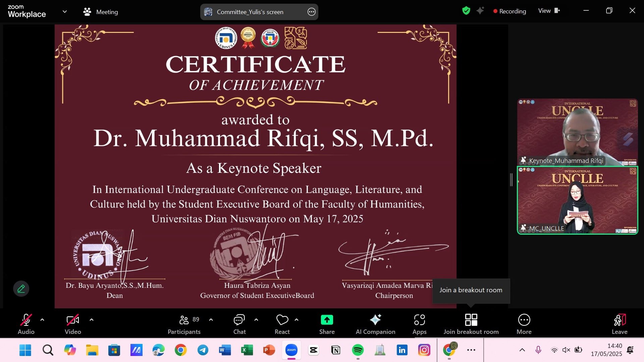Click the Recording indicator
The height and width of the screenshot is (362, 644).
pos(509,11)
